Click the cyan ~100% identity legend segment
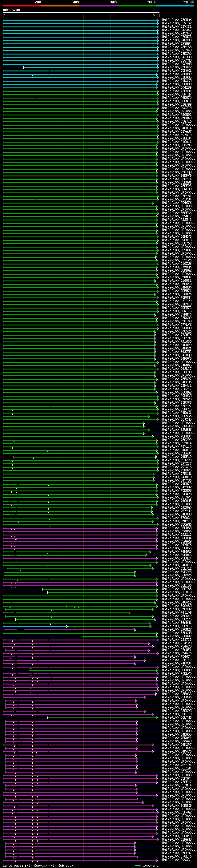Viewport: 197px width, 868px height. coord(175,6)
